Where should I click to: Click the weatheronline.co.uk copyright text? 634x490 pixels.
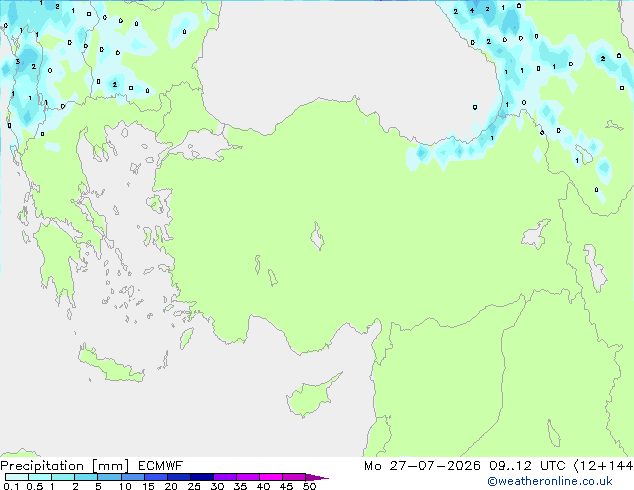[x=550, y=481]
